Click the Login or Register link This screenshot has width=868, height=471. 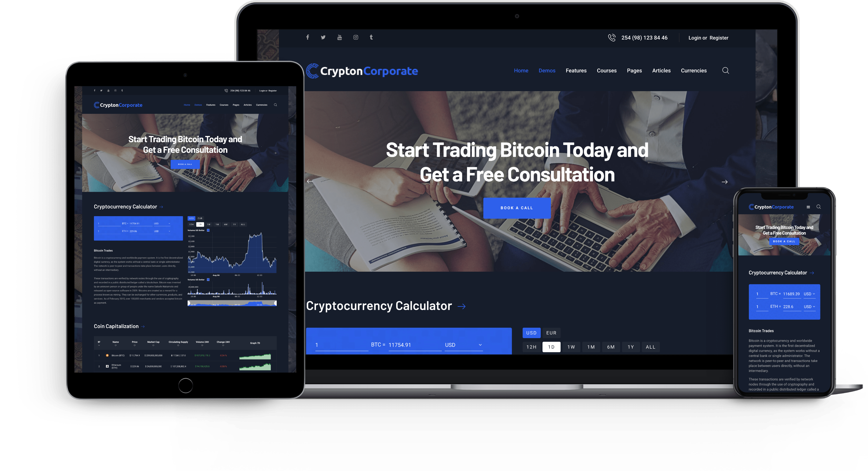708,37
